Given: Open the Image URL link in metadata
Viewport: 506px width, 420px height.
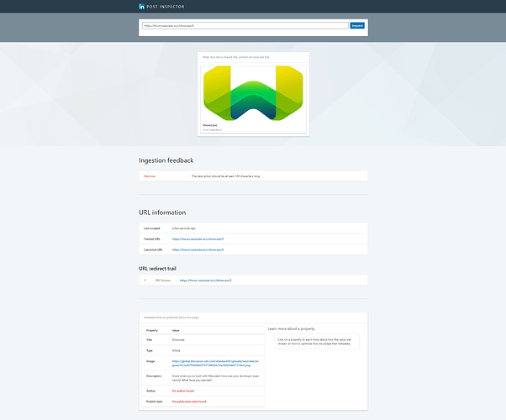Looking at the screenshot, I should (215, 363).
